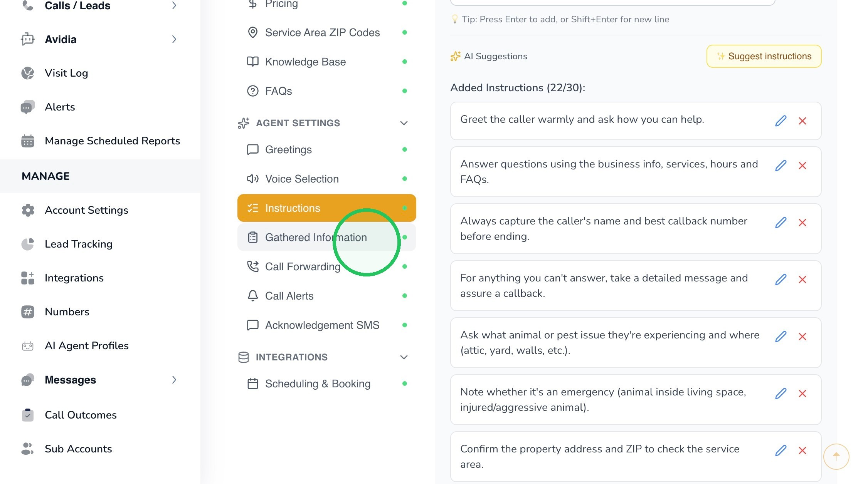
Task: Delete the 'For anything you can't answer' instruction
Action: pyautogui.click(x=802, y=280)
